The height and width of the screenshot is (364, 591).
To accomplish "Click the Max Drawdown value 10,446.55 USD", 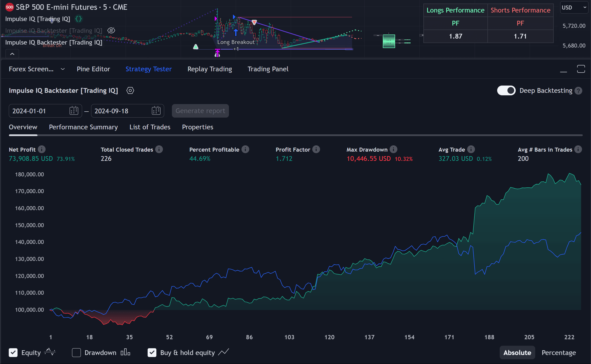I will pos(369,159).
